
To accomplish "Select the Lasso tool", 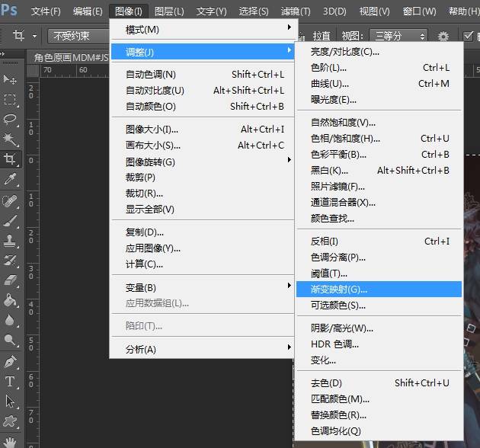I will click(x=10, y=120).
